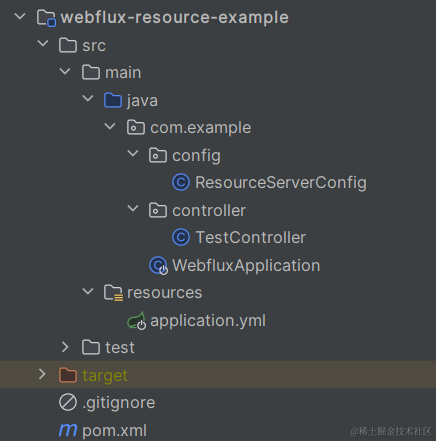Expand the test folder chevron
This screenshot has height=441, width=436.
pyautogui.click(x=65, y=347)
